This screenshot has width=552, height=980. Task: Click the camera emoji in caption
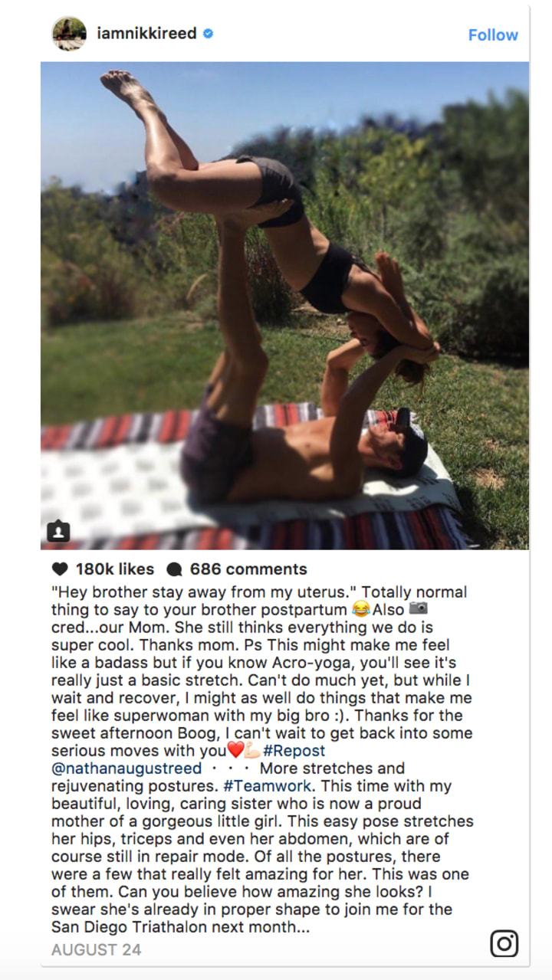point(418,609)
